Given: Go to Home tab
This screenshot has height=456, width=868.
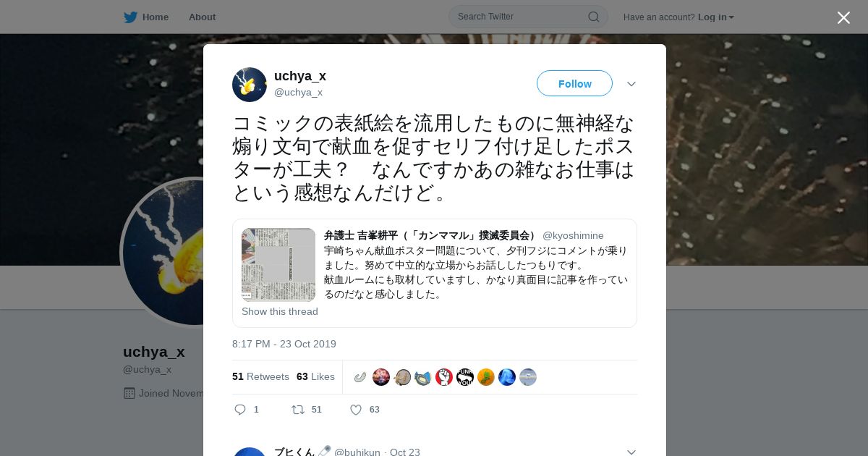Looking at the screenshot, I should [x=146, y=17].
